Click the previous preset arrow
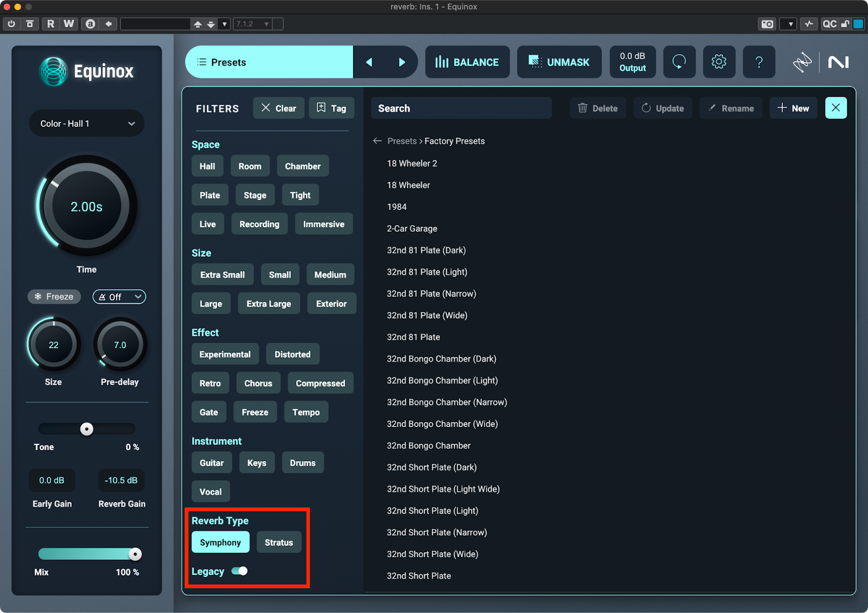This screenshot has height=613, width=868. (369, 62)
